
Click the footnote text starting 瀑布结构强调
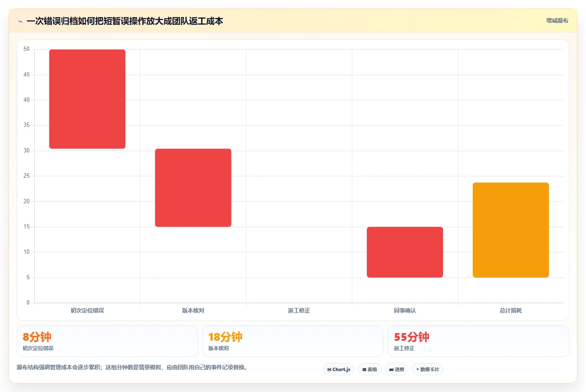[132, 367]
